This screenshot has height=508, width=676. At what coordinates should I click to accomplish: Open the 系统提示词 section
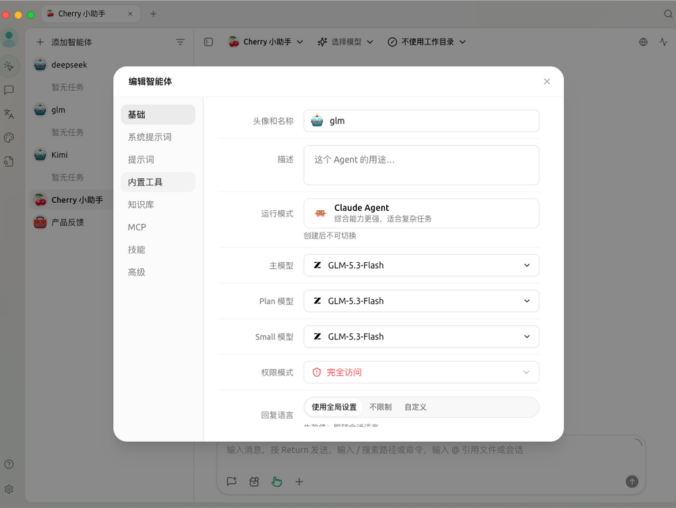[x=158, y=137]
